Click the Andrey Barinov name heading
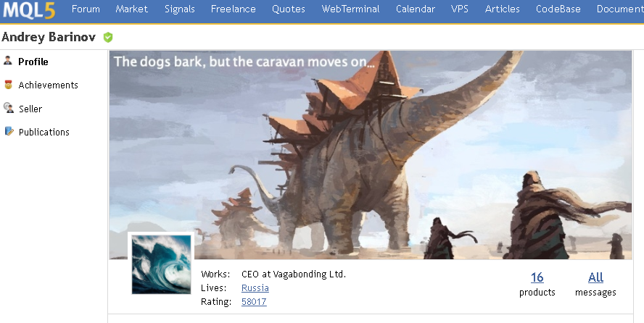Viewport: 644px width, 323px height. 49,37
